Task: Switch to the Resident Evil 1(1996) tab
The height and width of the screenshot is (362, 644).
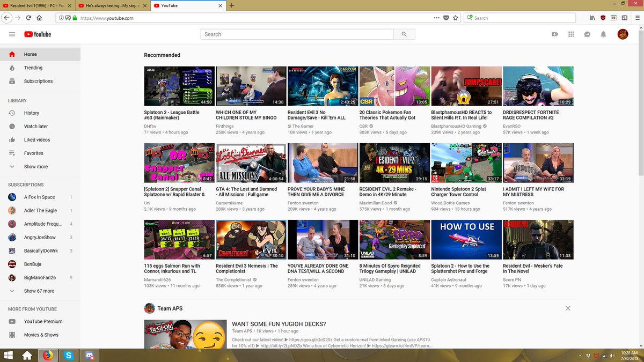Action: [x=38, y=5]
